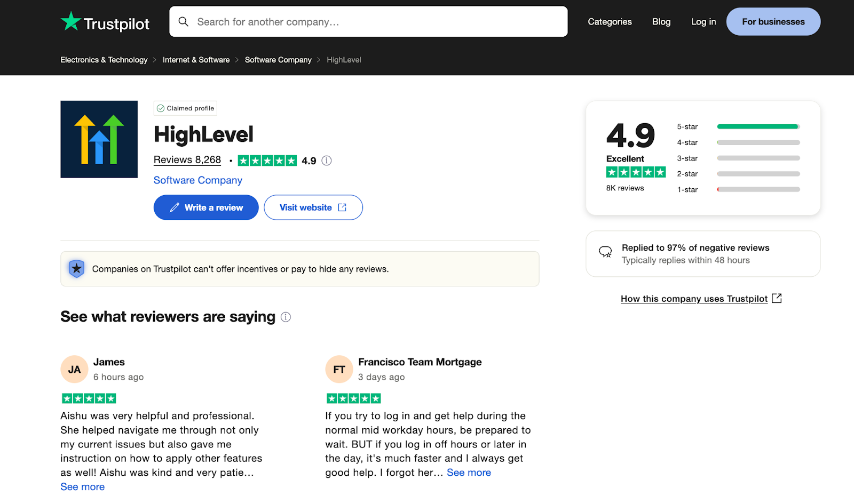Click the search magnifier icon
This screenshot has width=854, height=504.
(x=184, y=22)
